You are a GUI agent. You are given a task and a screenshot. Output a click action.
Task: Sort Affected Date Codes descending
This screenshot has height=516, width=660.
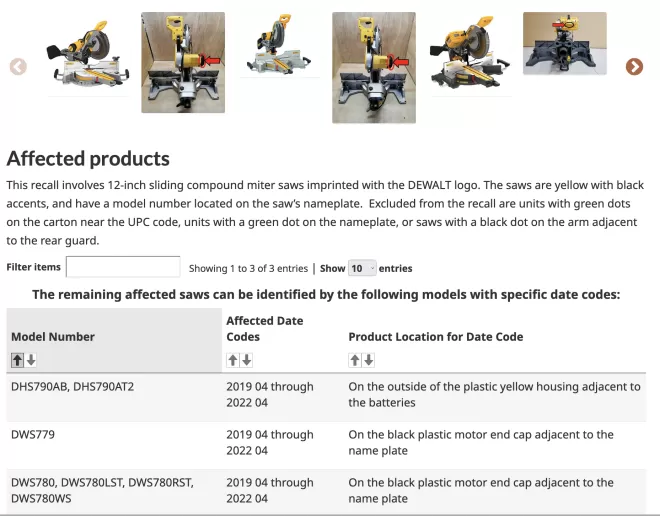point(247,360)
